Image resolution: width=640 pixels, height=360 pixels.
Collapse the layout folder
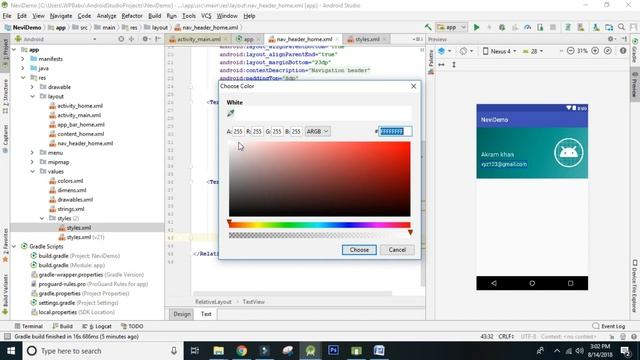[32, 96]
